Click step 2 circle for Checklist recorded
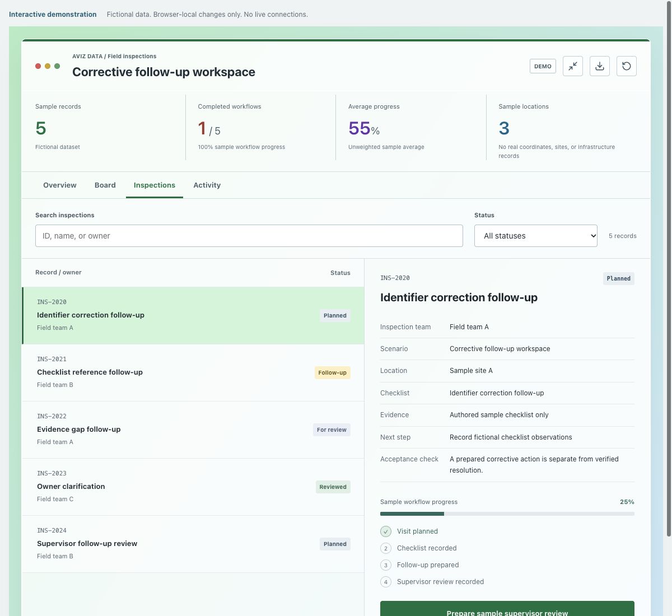This screenshot has width=672, height=616. coord(386,548)
